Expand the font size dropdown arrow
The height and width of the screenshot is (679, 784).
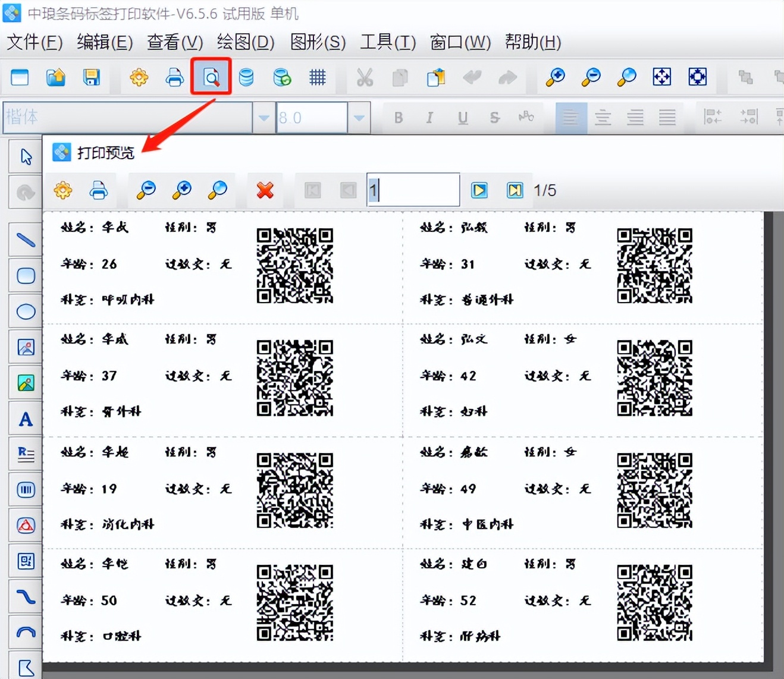[x=359, y=117]
